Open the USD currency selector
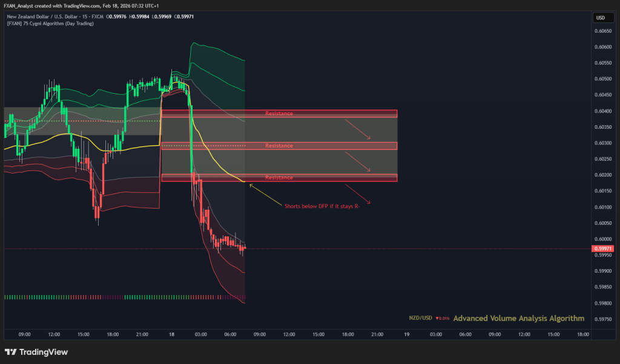Image resolution: width=620 pixels, height=364 pixels. (x=601, y=18)
